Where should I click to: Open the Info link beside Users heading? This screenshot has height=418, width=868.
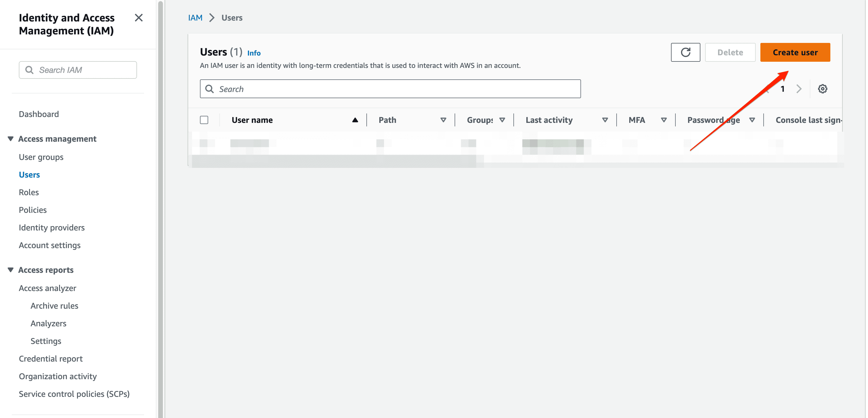pyautogui.click(x=254, y=53)
